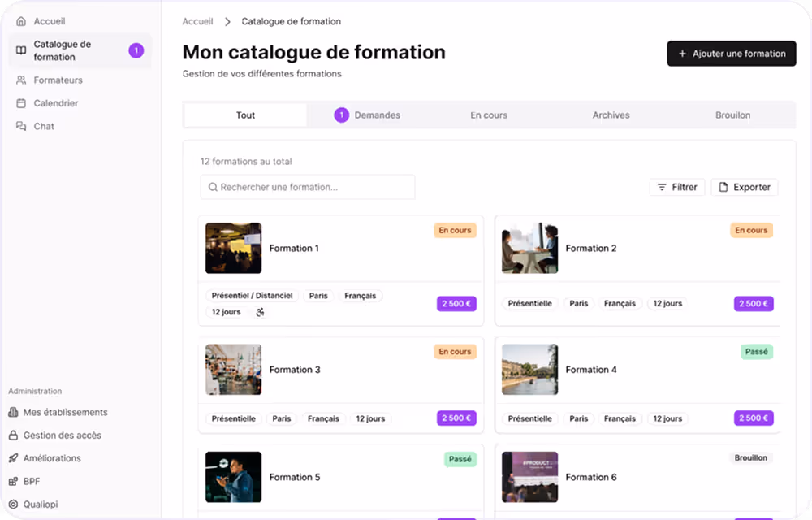Click En cours status badge on Formation 2

click(x=751, y=230)
